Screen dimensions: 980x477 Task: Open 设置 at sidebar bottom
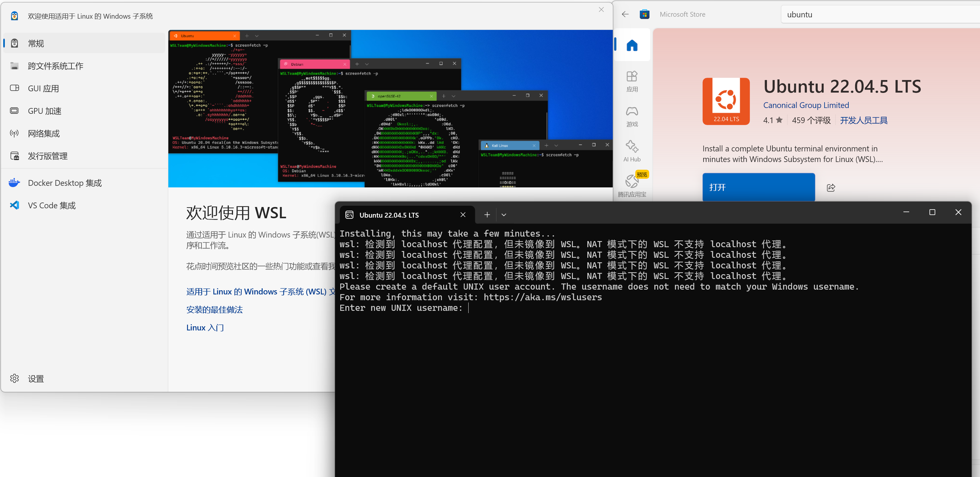(35, 379)
